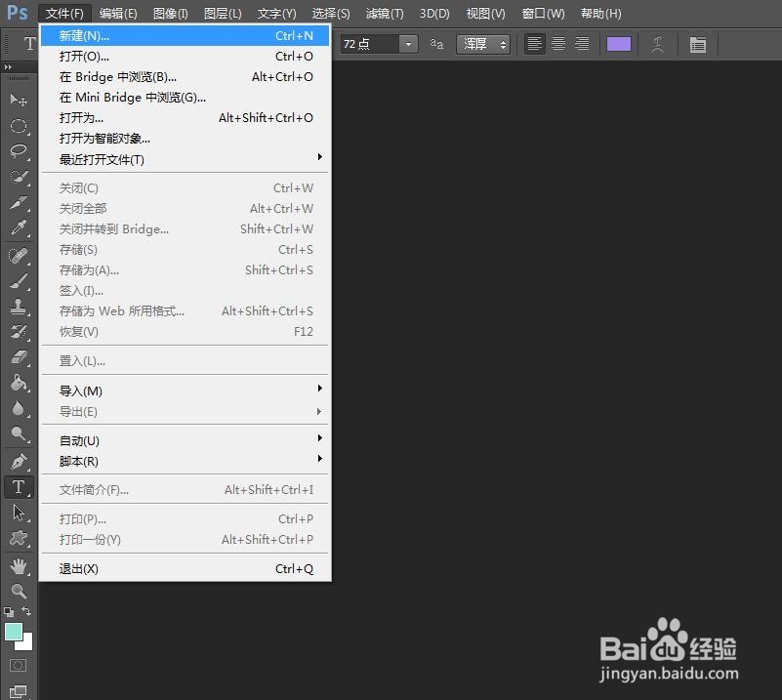
Task: Open the 3D(D) menu
Action: 434,14
